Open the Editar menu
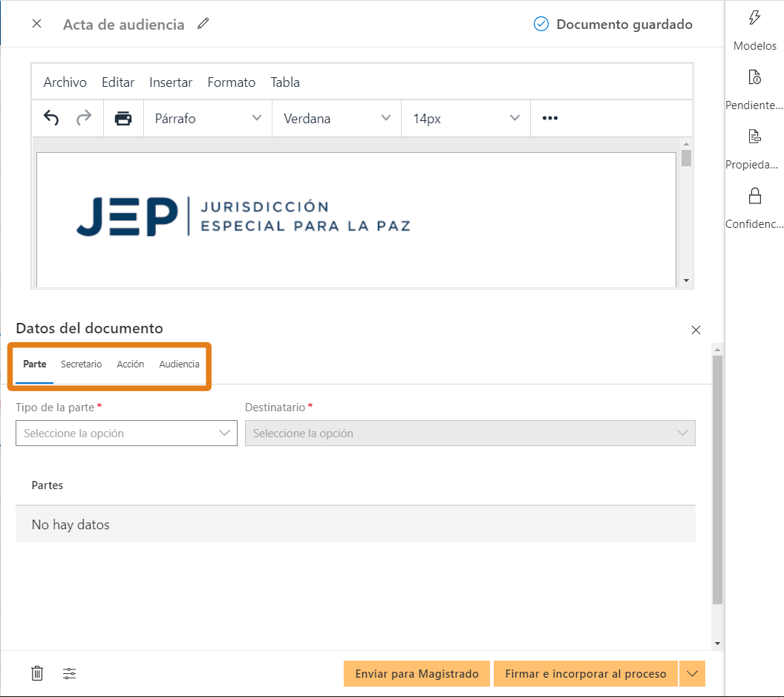This screenshot has width=784, height=697. coord(118,82)
